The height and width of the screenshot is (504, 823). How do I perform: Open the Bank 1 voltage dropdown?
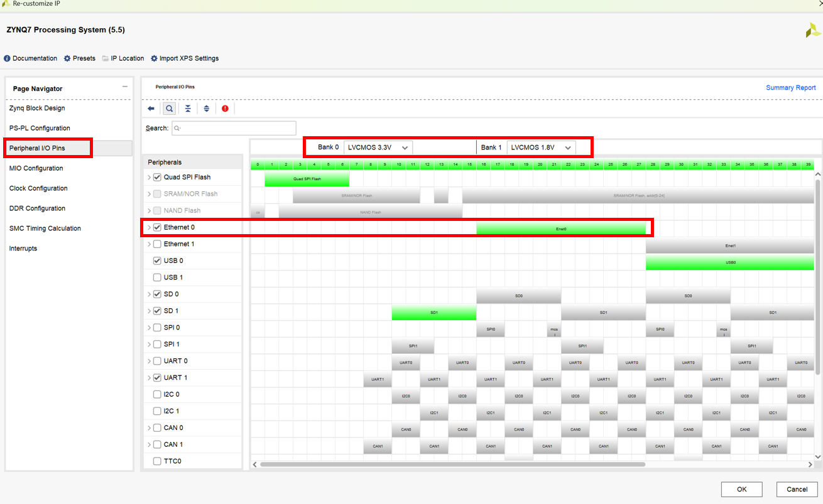pyautogui.click(x=542, y=147)
